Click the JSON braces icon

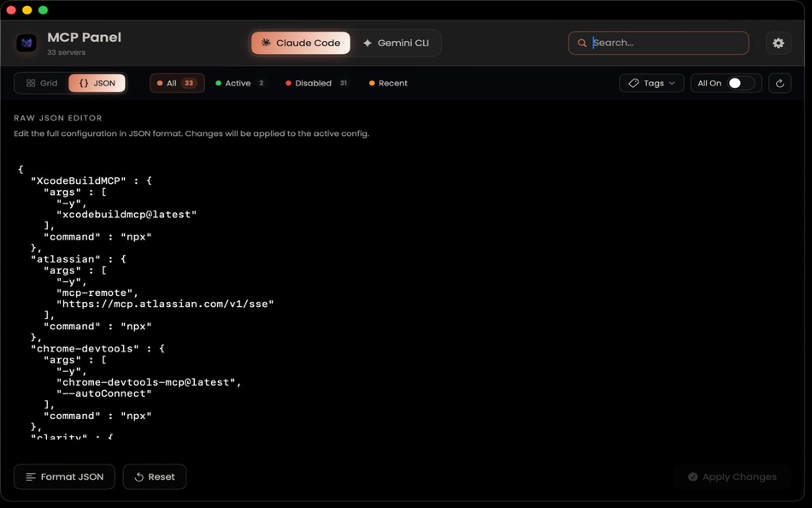pos(84,83)
